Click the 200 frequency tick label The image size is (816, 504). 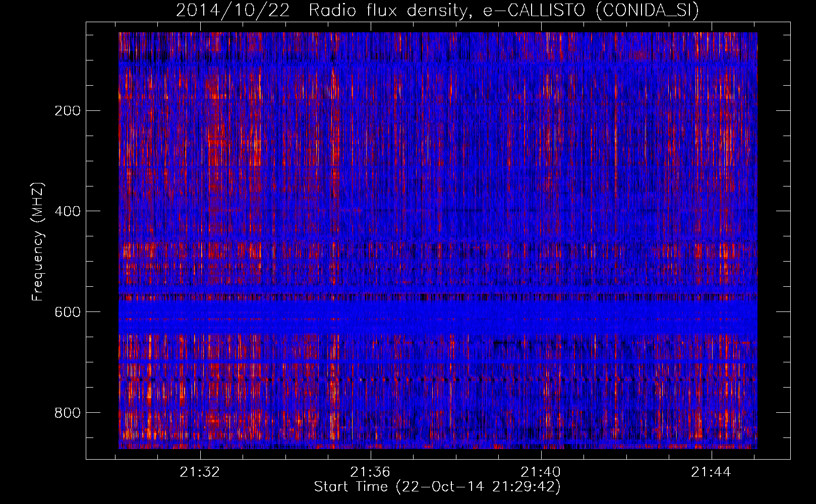tap(68, 110)
